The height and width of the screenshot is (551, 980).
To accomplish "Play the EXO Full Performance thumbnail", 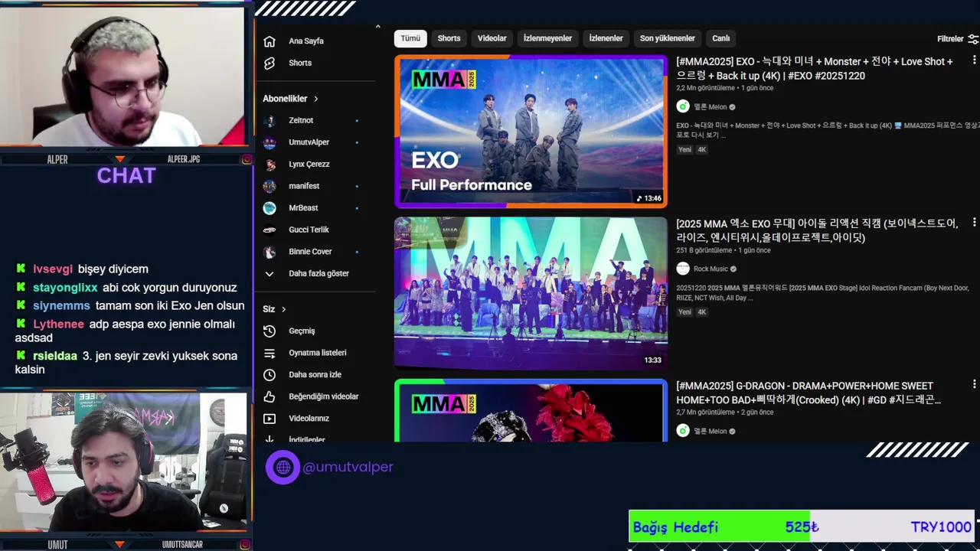I will click(x=531, y=131).
